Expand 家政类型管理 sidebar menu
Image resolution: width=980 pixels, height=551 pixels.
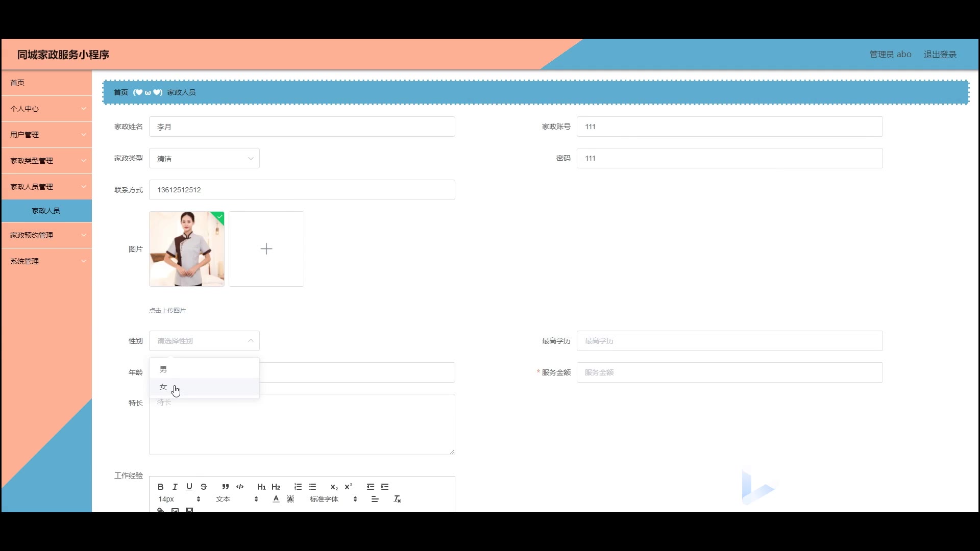(x=46, y=161)
